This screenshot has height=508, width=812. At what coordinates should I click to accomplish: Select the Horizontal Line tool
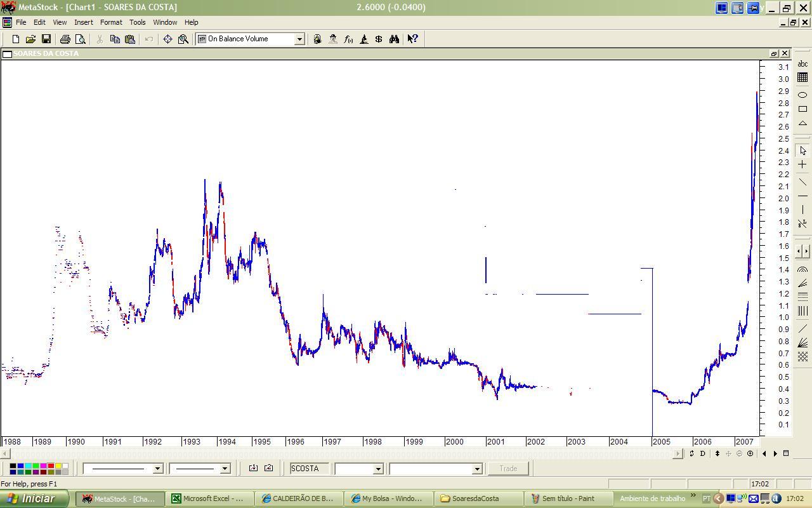coord(802,196)
